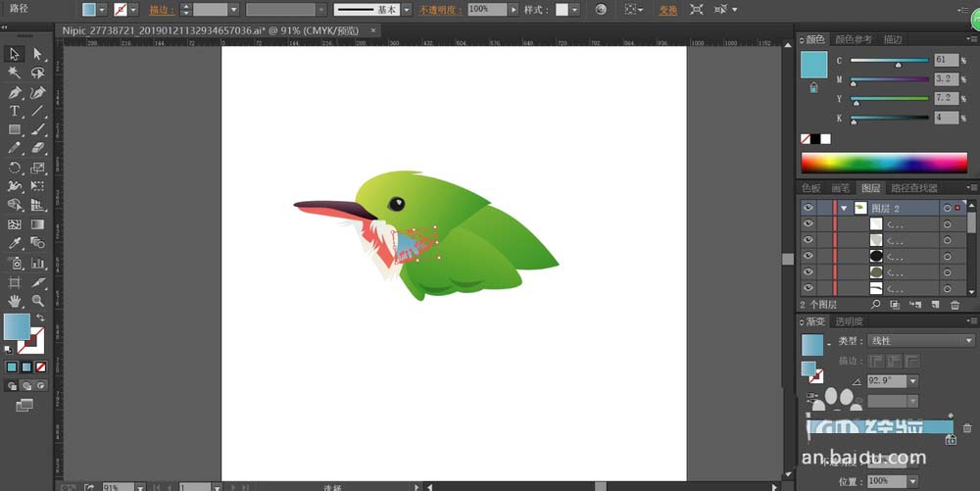Image resolution: width=980 pixels, height=491 pixels.
Task: Select the Hand tool
Action: pyautogui.click(x=15, y=301)
